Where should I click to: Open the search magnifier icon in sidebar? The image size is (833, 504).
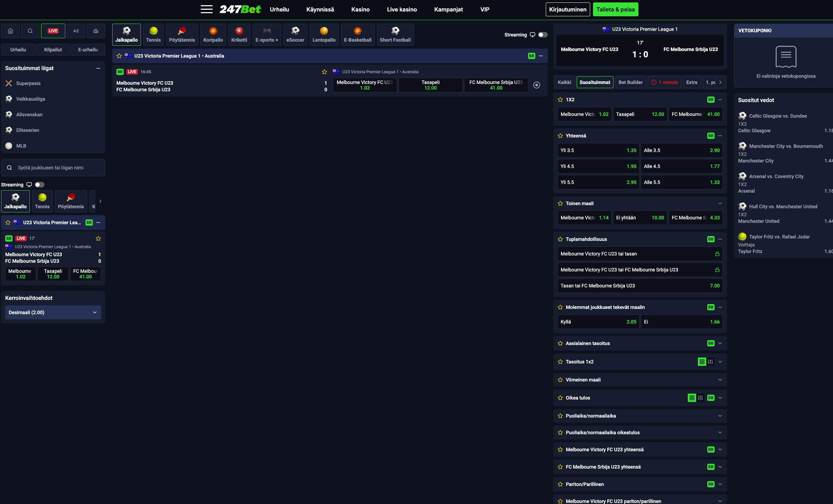tap(30, 31)
